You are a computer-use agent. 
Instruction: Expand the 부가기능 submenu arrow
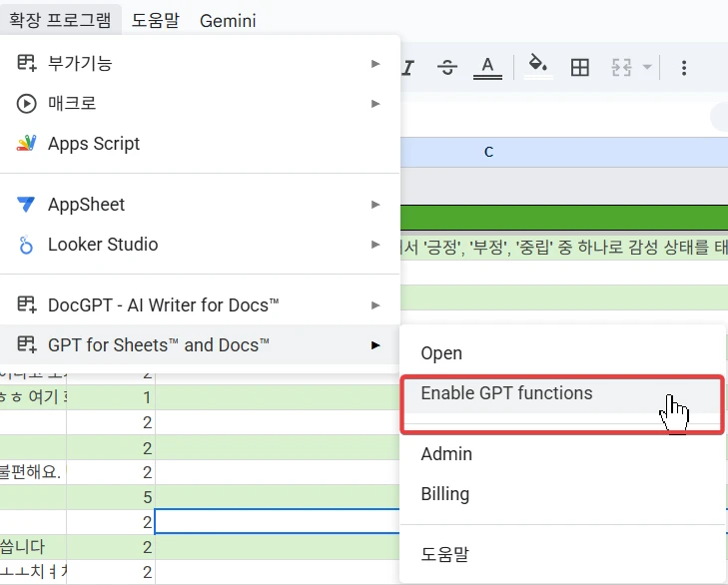click(375, 64)
